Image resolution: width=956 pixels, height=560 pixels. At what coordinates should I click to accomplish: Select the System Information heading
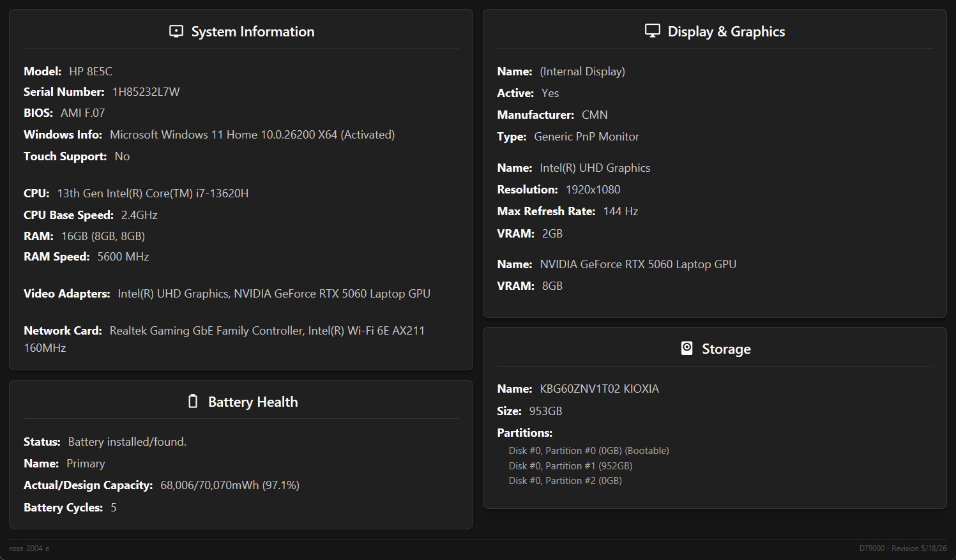(x=253, y=32)
